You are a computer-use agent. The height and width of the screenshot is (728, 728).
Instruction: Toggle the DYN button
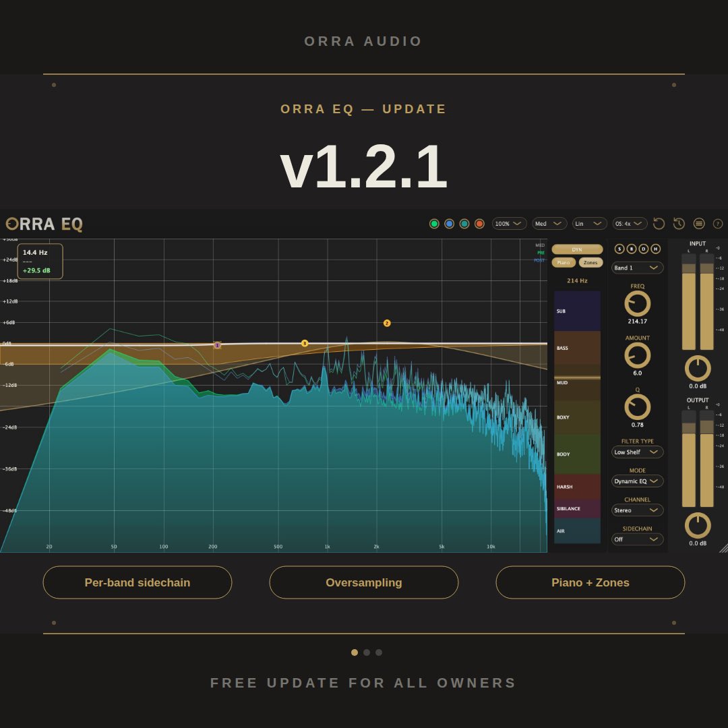[x=577, y=249]
